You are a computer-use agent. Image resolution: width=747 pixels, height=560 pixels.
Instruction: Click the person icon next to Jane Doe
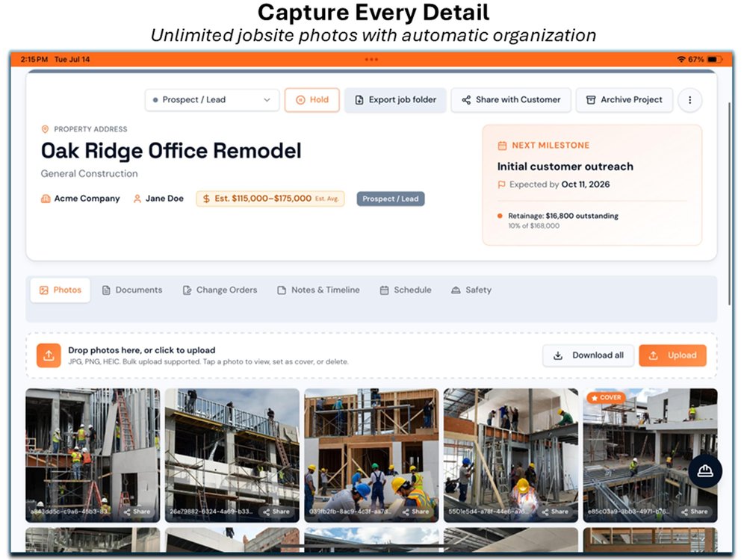[x=137, y=199]
